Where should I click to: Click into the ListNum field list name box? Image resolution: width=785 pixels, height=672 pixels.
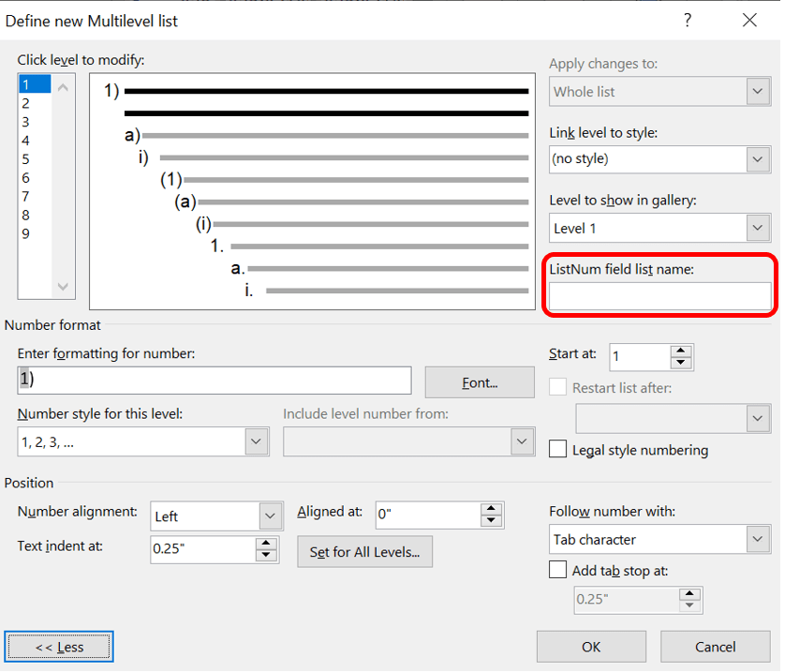[x=659, y=297]
